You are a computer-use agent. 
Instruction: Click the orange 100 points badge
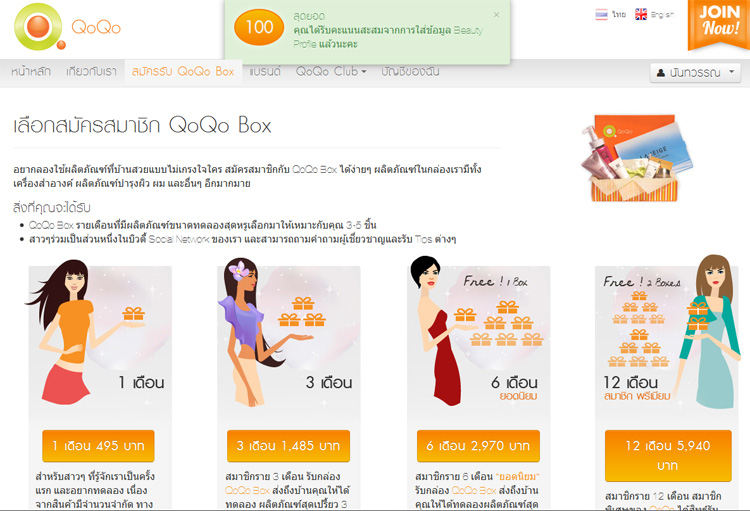pos(259,27)
